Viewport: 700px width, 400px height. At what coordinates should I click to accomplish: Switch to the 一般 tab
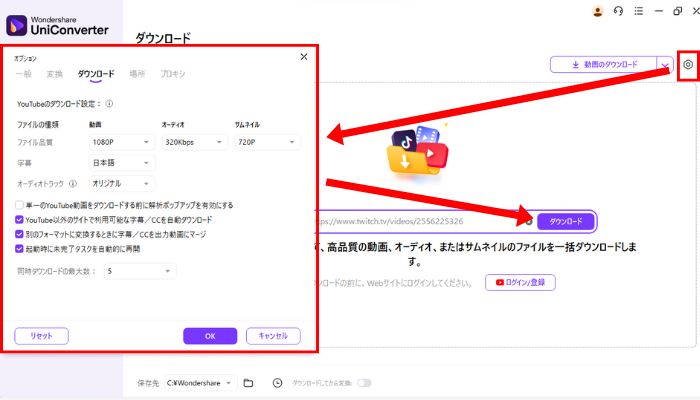click(24, 74)
